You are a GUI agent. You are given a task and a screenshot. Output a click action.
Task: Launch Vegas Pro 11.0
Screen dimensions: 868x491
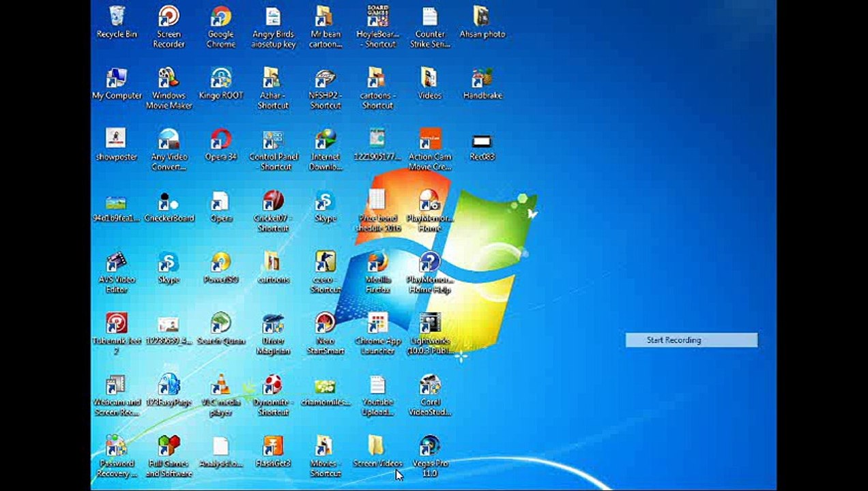[x=430, y=456]
